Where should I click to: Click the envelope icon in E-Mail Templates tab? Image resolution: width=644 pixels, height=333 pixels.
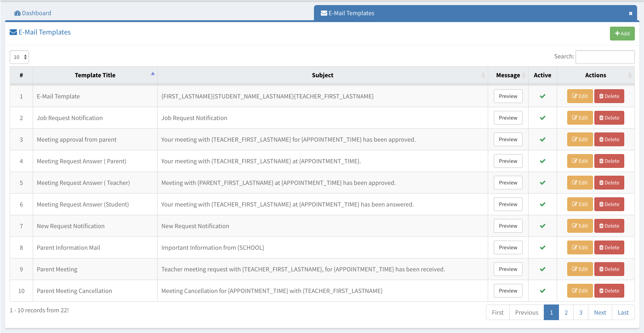[x=324, y=13]
